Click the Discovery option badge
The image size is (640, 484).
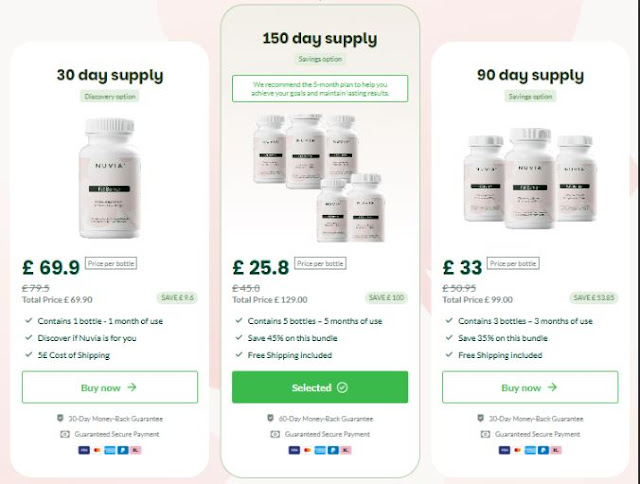pos(110,97)
